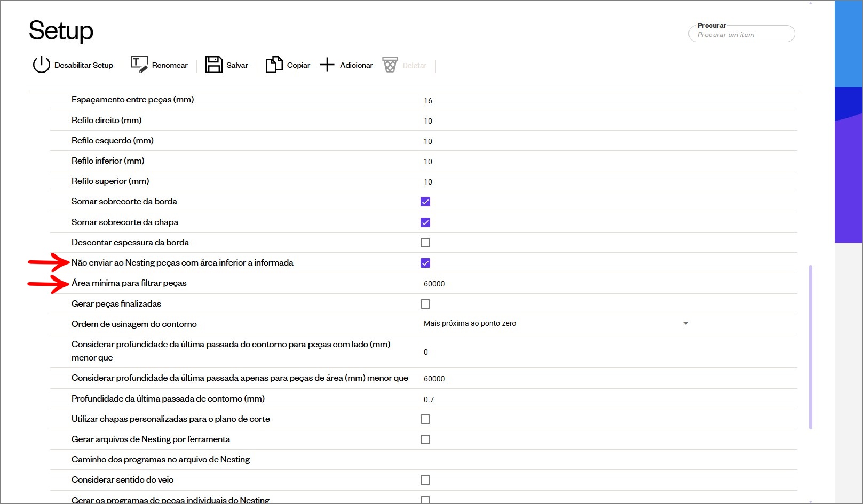Click the Adicionar button label
863x504 pixels.
point(357,65)
